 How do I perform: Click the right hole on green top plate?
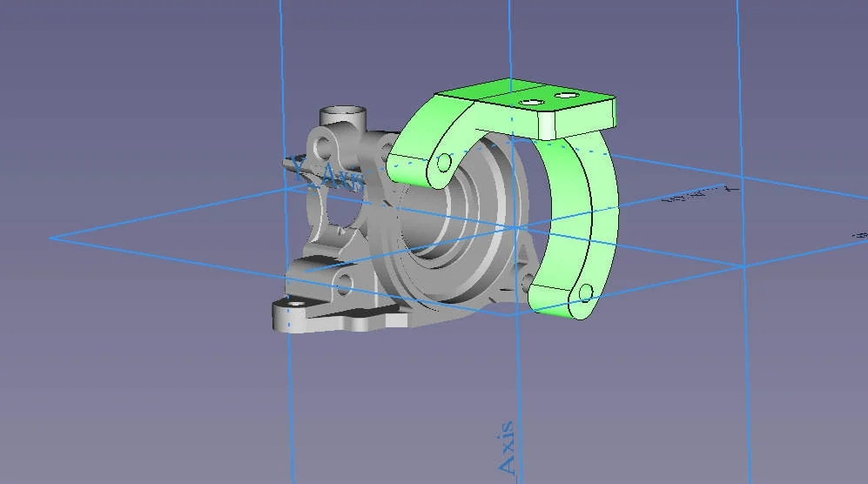pyautogui.click(x=566, y=95)
